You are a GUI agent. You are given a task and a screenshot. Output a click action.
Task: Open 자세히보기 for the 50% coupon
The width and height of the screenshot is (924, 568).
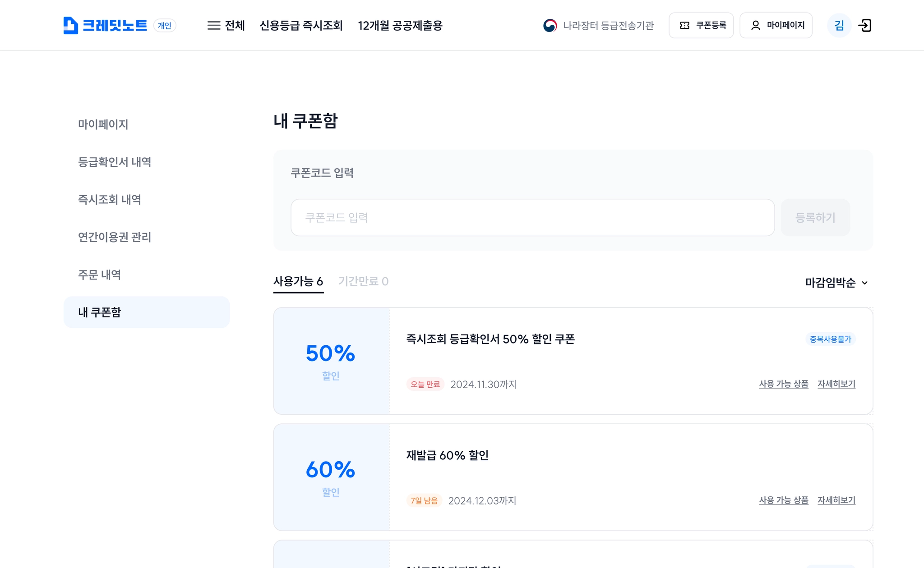click(x=836, y=384)
